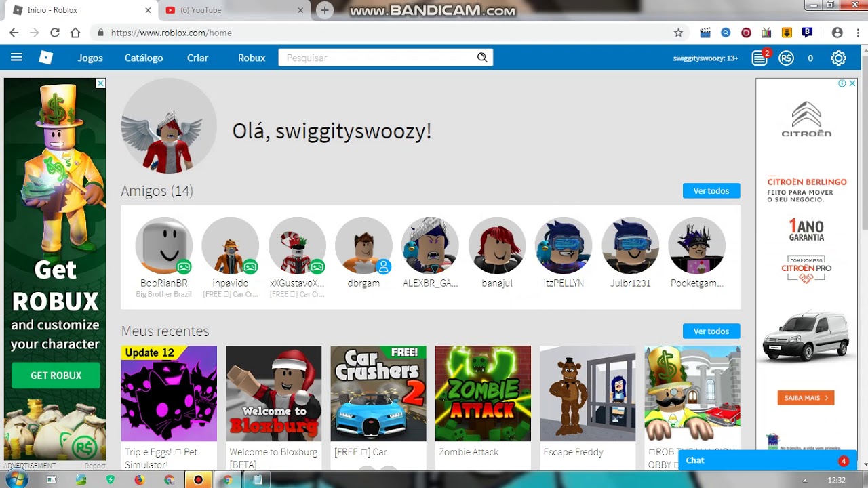Open the Chrome profile account icon

(837, 33)
